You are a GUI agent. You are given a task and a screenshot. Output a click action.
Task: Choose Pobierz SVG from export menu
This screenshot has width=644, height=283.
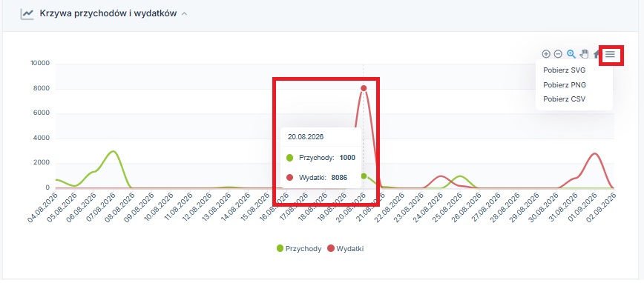click(564, 70)
